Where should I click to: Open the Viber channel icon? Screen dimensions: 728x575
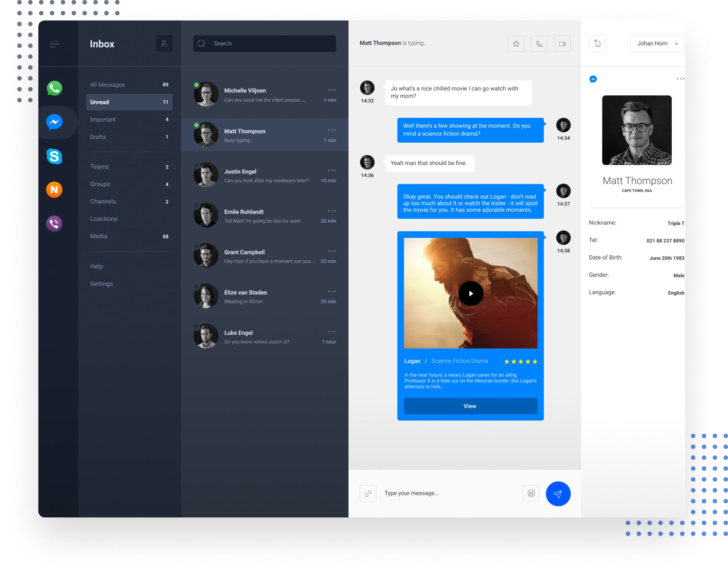click(54, 223)
